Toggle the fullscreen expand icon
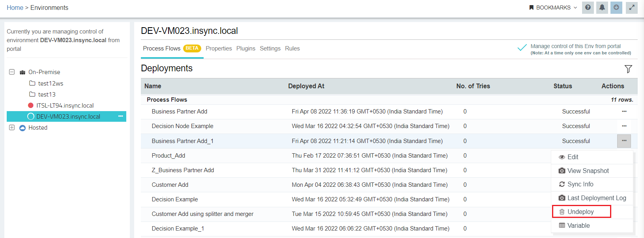Viewport: 644px width, 238px height. 632,7
